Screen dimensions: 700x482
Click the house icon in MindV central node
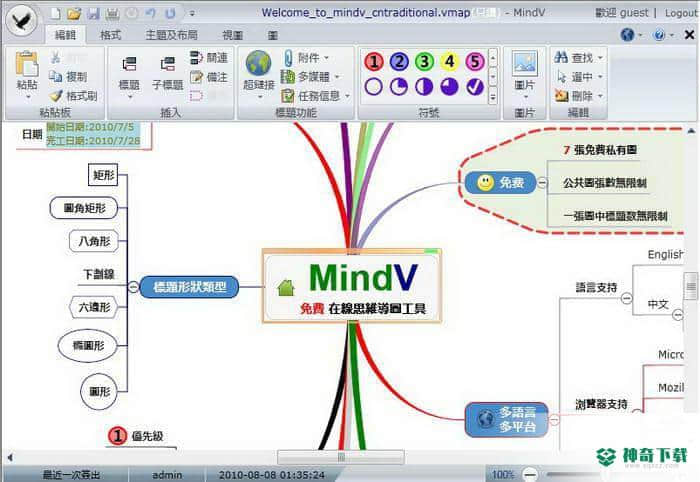(286, 288)
